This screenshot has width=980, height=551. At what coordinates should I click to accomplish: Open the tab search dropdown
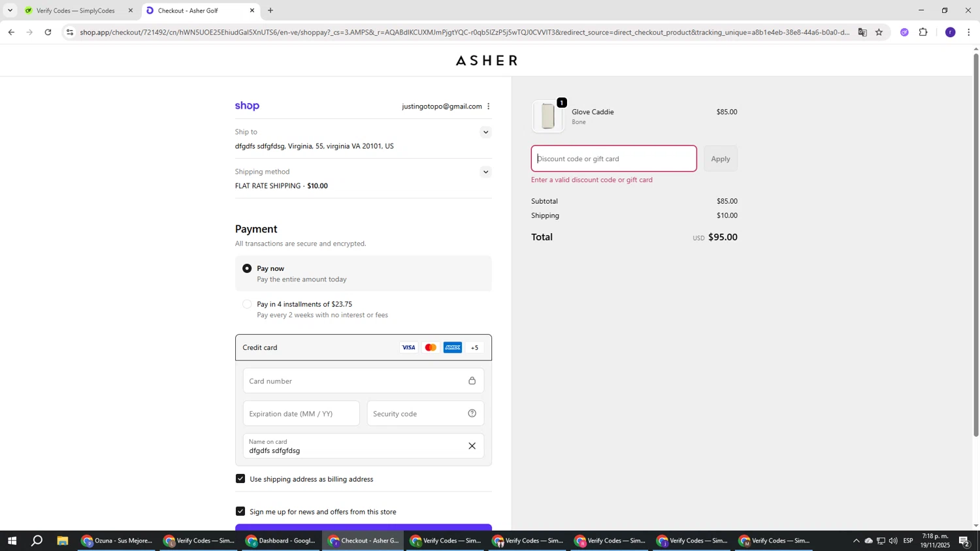click(x=10, y=10)
